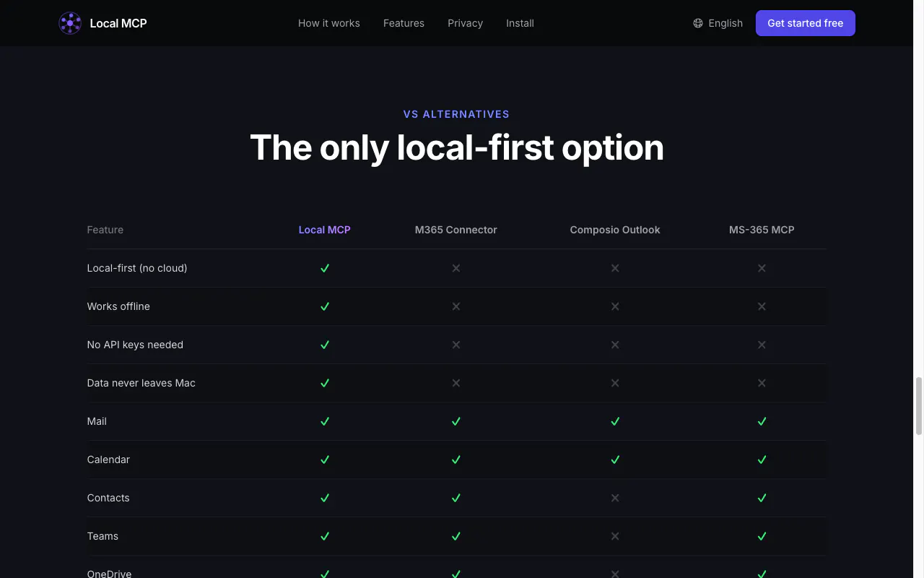
Task: Click the Composio Outlook column header
Action: pos(615,230)
